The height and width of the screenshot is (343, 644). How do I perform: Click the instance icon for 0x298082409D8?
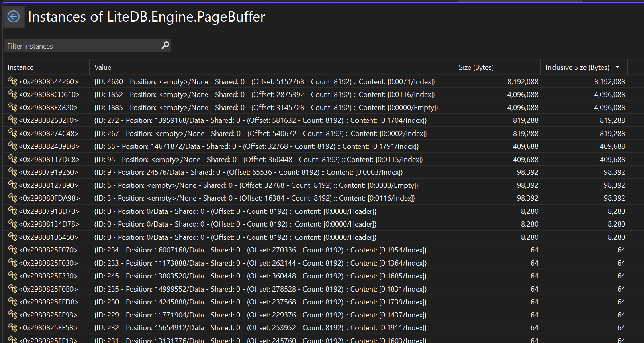(x=12, y=146)
